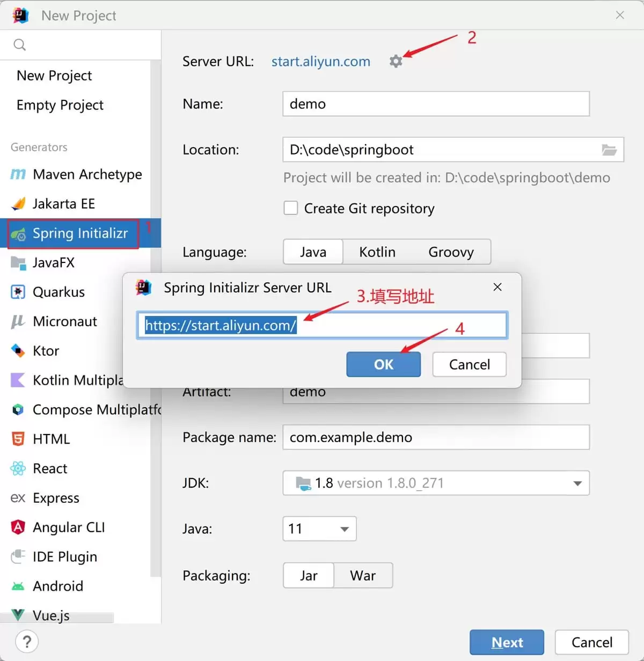Choose Jar packaging
The height and width of the screenshot is (661, 644).
click(x=309, y=575)
